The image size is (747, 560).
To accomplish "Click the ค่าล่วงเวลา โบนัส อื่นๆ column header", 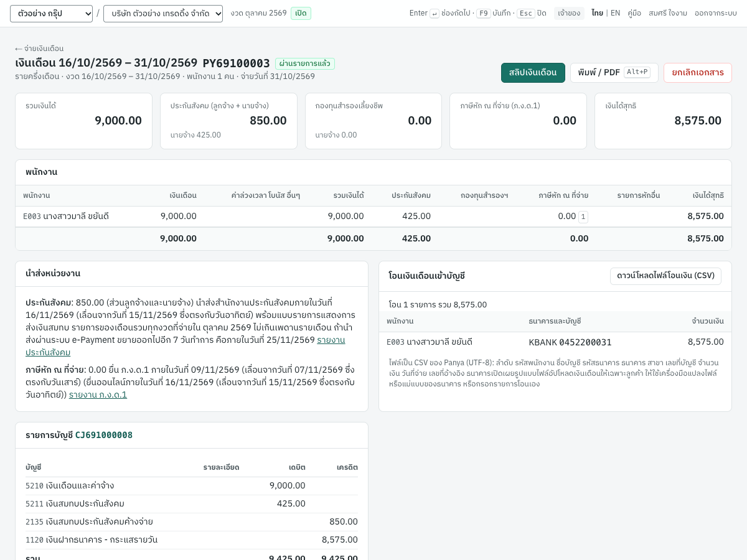I will [x=266, y=195].
